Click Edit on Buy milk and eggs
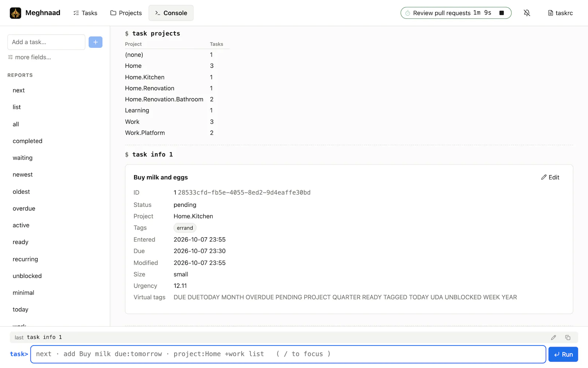588x368 pixels. coord(550,177)
